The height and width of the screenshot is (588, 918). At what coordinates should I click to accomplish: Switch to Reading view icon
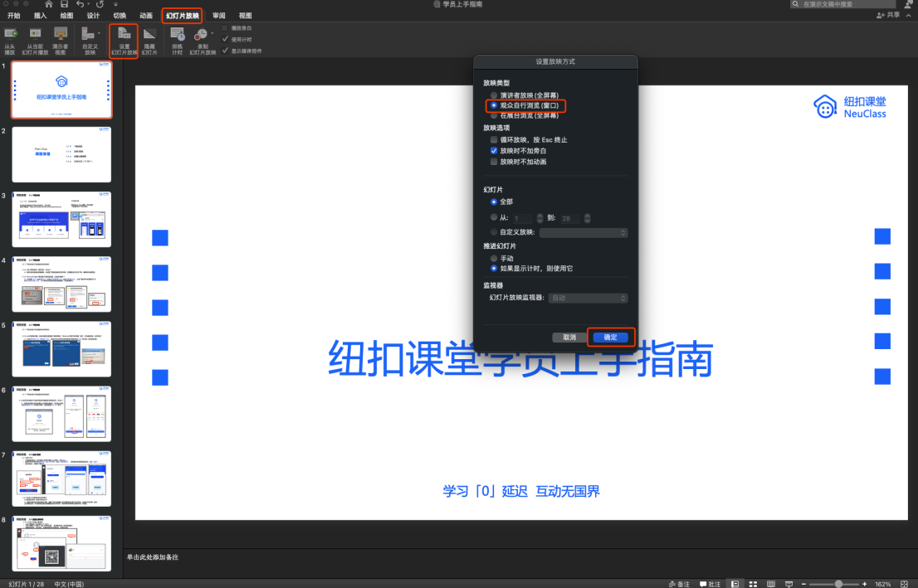[771, 584]
